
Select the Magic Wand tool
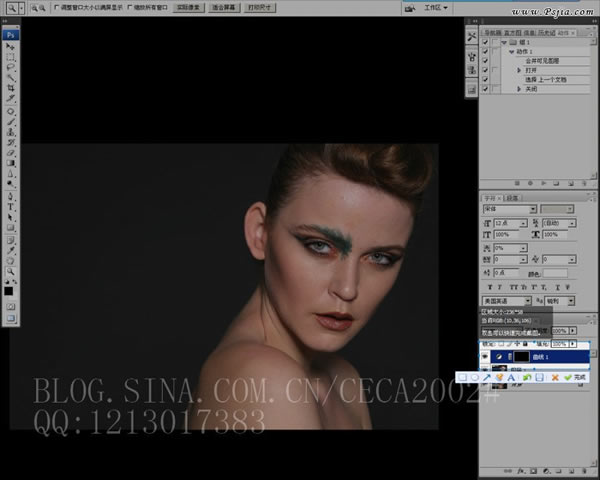10,78
